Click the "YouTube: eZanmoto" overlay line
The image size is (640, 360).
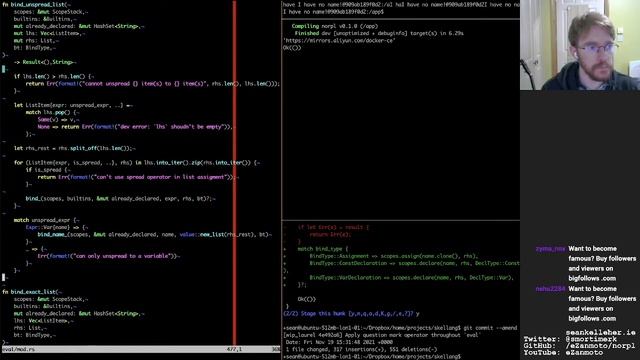(563, 353)
